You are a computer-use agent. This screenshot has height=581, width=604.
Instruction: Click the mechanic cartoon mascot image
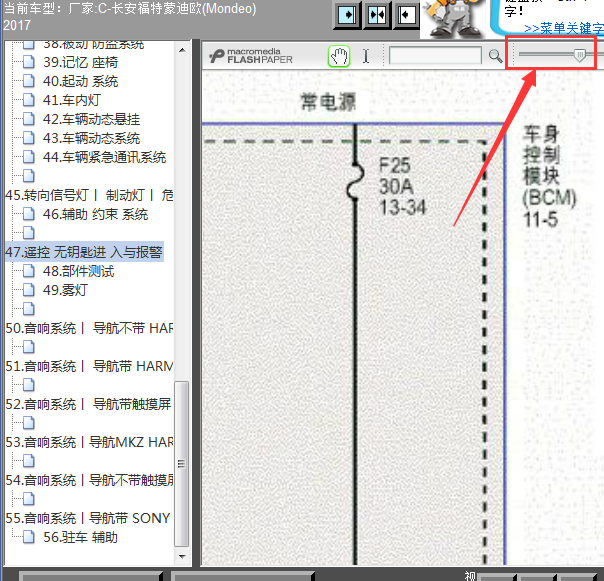455,18
